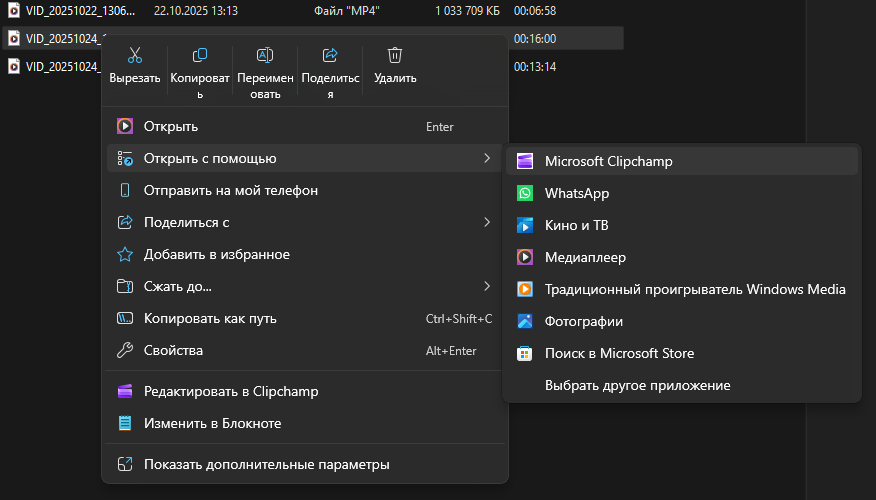Viewport: 876px width, 500px height.
Task: Open file with Фотографии
Action: tap(682, 321)
